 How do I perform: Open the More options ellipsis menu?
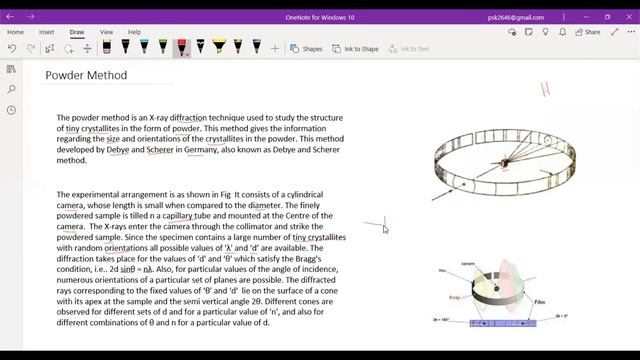coord(631,32)
